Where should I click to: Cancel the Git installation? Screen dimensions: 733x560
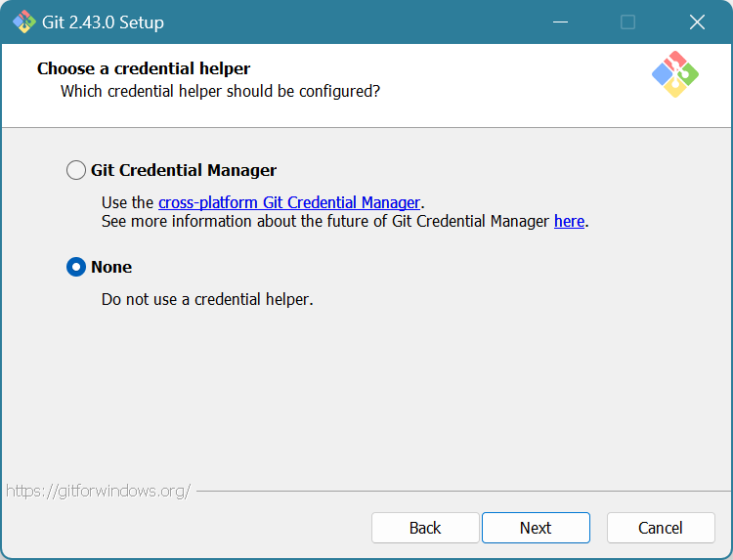coord(661,528)
